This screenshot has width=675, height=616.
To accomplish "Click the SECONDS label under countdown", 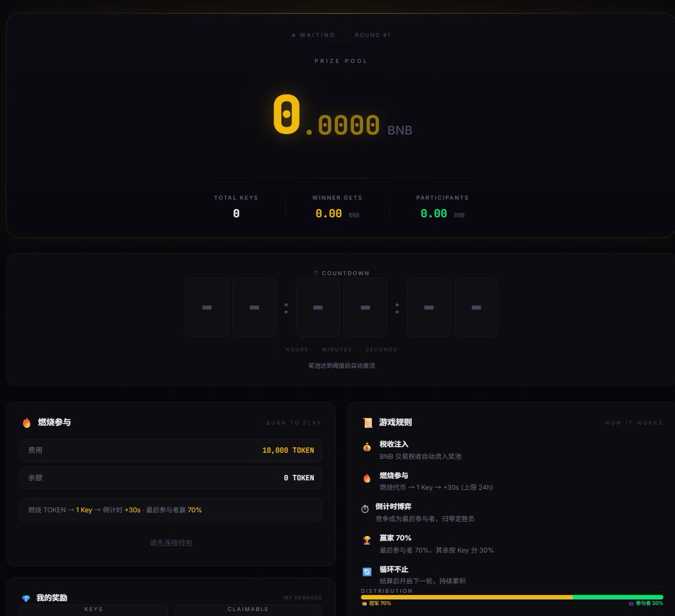I will click(x=381, y=350).
